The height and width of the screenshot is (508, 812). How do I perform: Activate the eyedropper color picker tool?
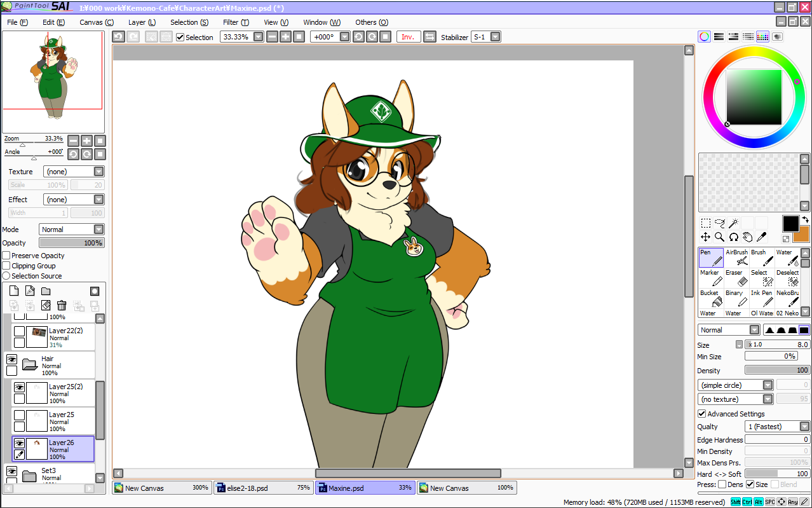click(x=761, y=237)
